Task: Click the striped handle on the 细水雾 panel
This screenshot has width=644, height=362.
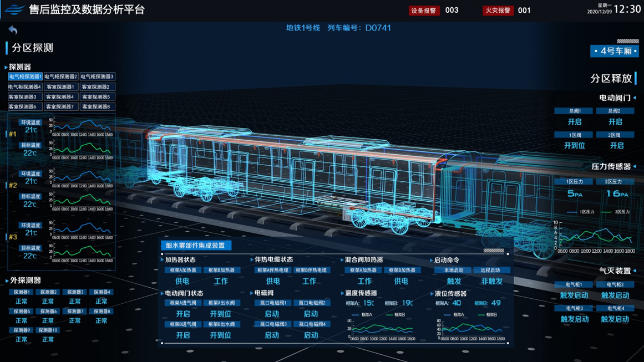Action: (493, 251)
